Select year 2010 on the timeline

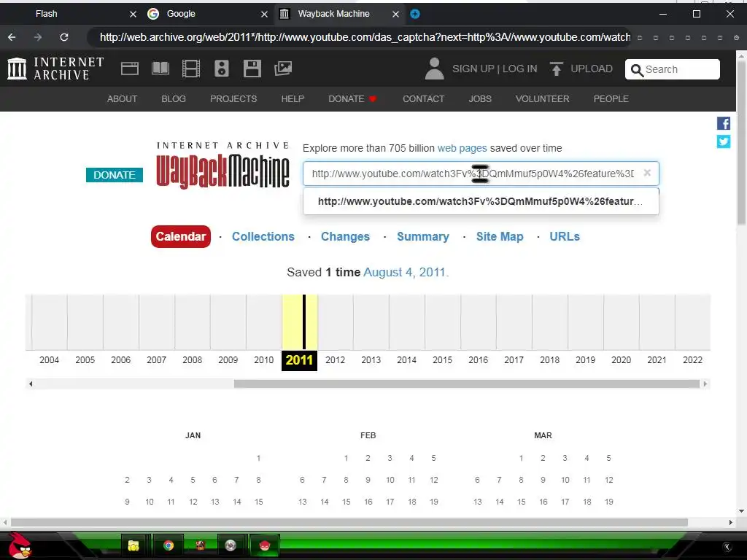coord(264,360)
